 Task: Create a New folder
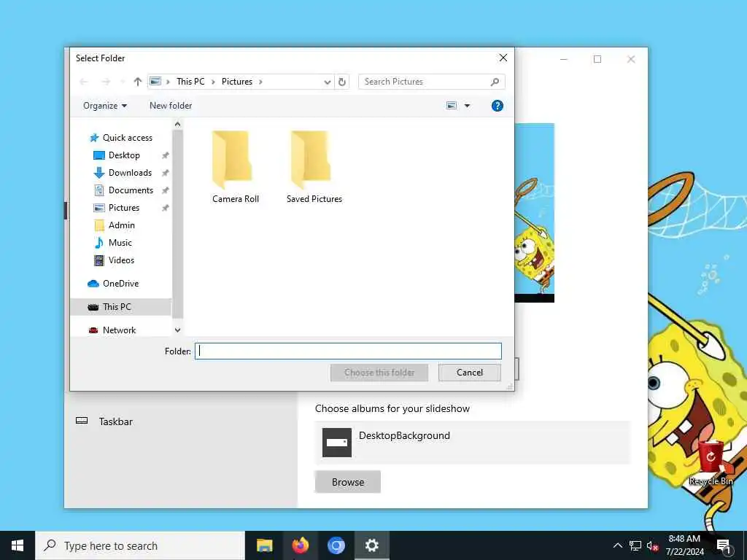point(171,106)
